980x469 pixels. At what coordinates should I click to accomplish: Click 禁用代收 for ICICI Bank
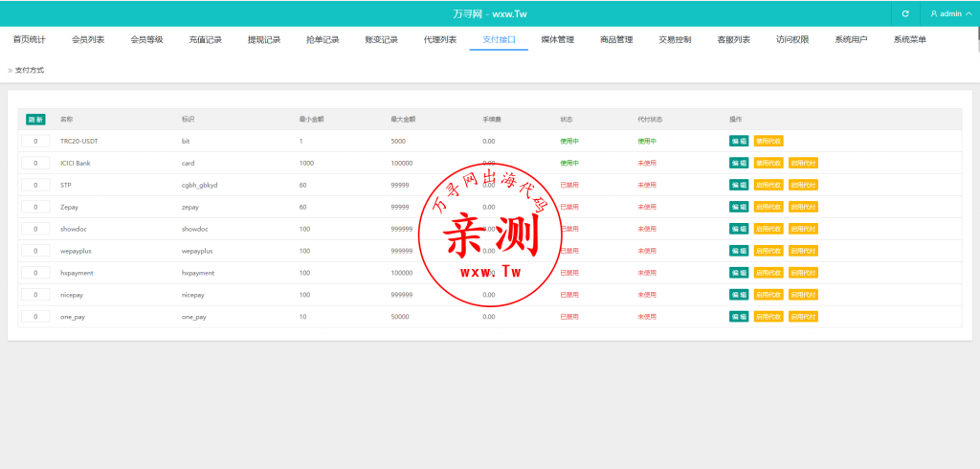click(x=768, y=164)
